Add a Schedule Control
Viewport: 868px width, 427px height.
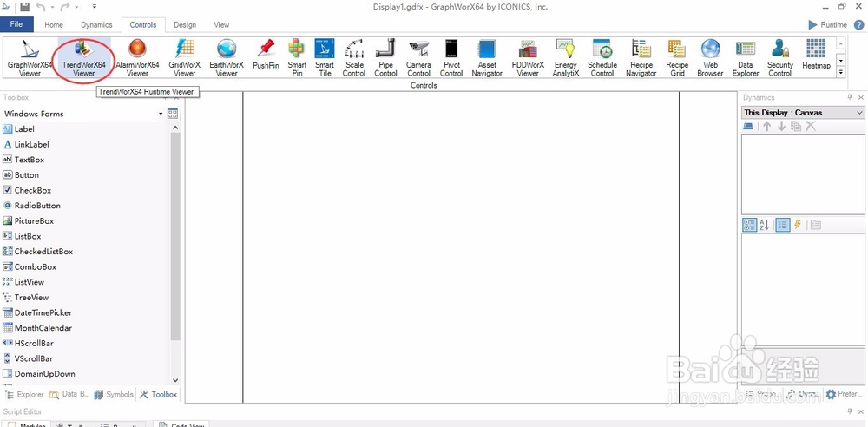(602, 57)
